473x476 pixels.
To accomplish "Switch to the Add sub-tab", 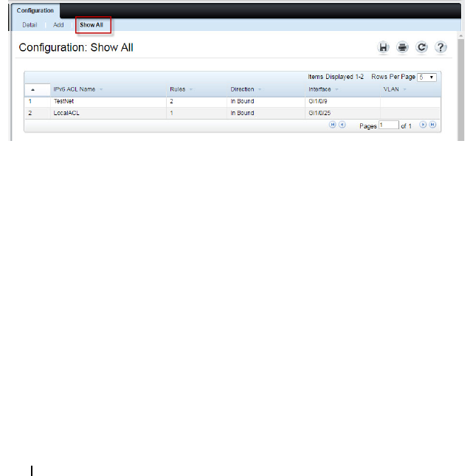I will pos(58,25).
